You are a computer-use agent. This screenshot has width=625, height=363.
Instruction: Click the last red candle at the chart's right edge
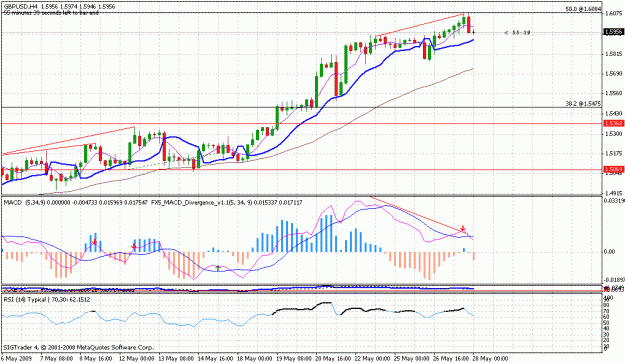click(469, 24)
